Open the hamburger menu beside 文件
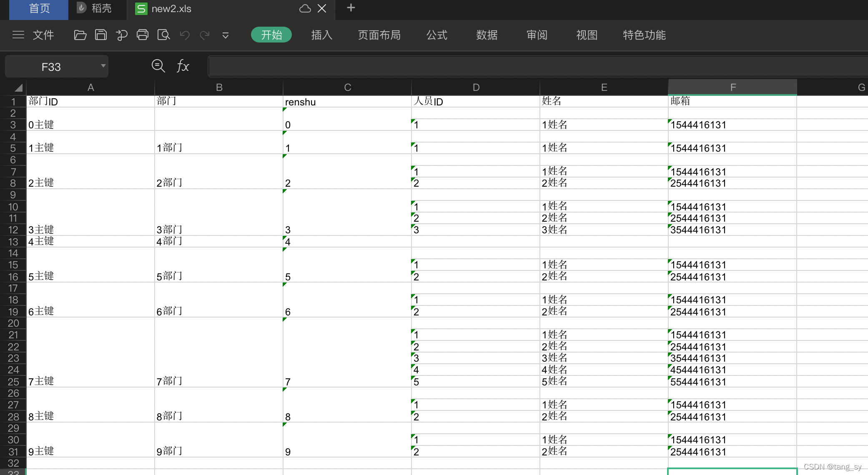Viewport: 868px width, 475px height. (18, 35)
